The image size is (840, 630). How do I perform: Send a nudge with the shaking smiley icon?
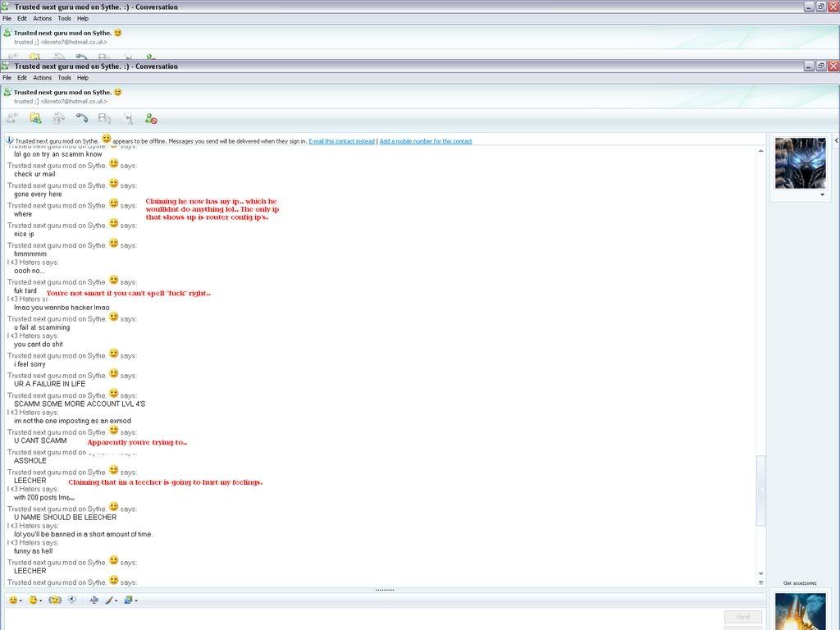pyautogui.click(x=55, y=600)
